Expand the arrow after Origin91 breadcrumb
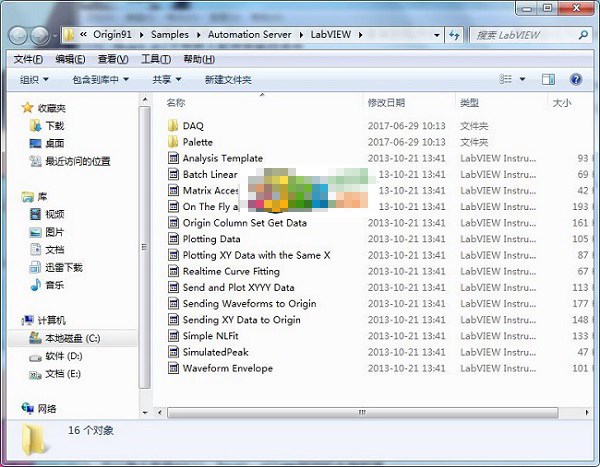The width and height of the screenshot is (600, 467). (x=141, y=35)
